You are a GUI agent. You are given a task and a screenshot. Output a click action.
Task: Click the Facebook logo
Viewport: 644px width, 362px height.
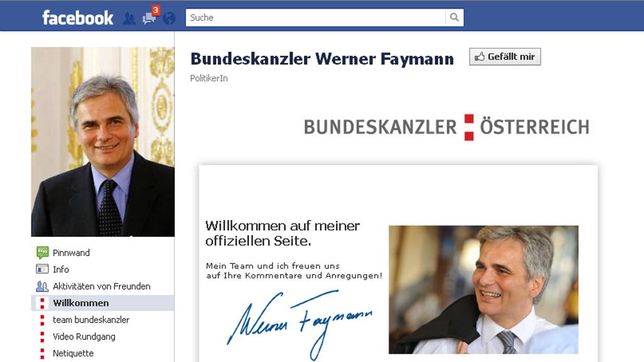77,18
